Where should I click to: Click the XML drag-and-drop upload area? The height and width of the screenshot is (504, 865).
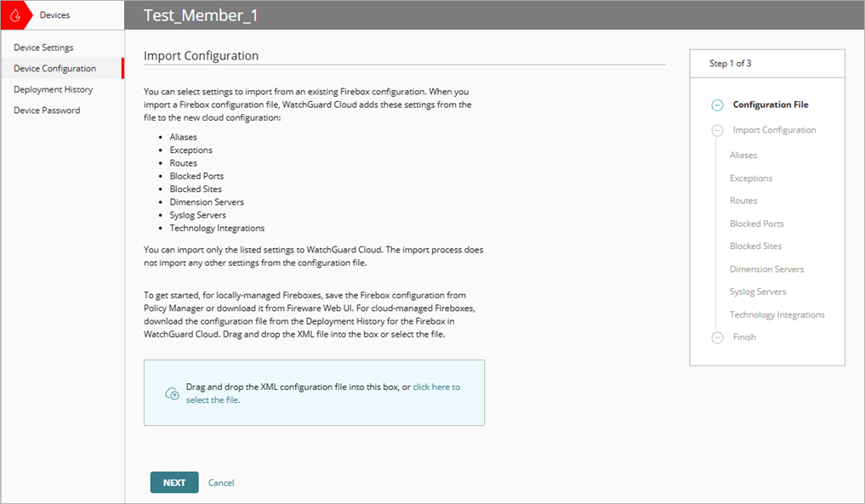[315, 393]
